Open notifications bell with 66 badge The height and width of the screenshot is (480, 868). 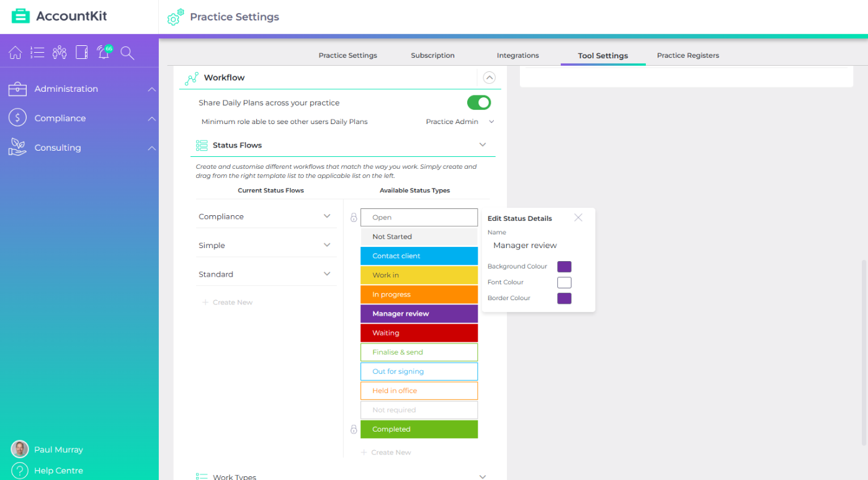104,52
